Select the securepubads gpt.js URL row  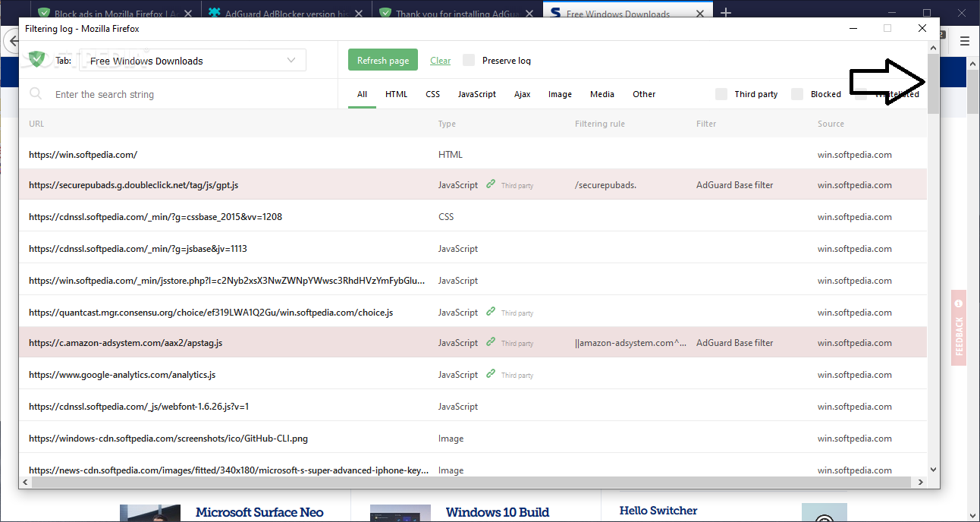[x=473, y=184]
